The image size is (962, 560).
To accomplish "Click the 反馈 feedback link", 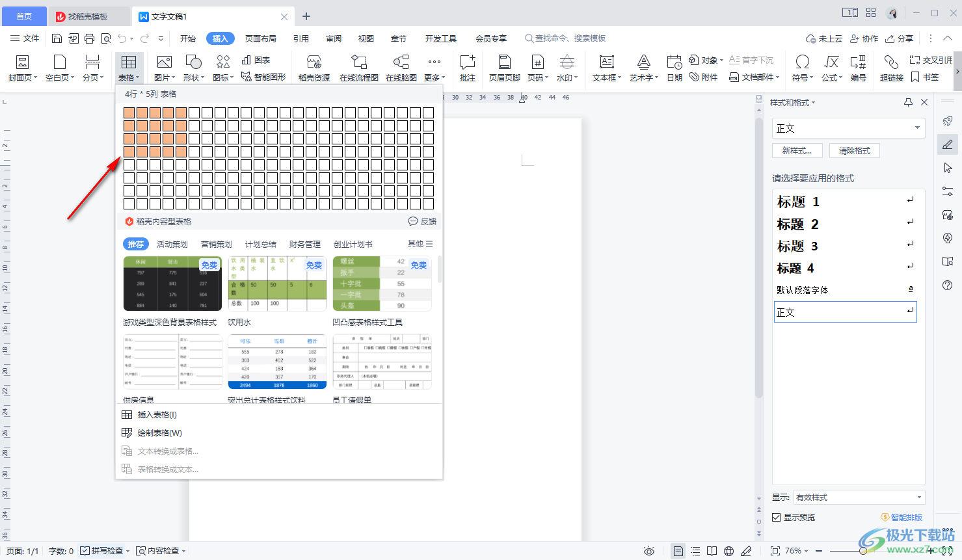I will coord(422,222).
